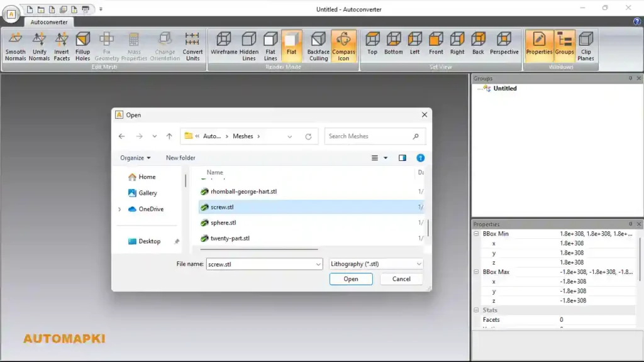Collapse the Stats property group
This screenshot has height=362, width=644.
(476, 310)
